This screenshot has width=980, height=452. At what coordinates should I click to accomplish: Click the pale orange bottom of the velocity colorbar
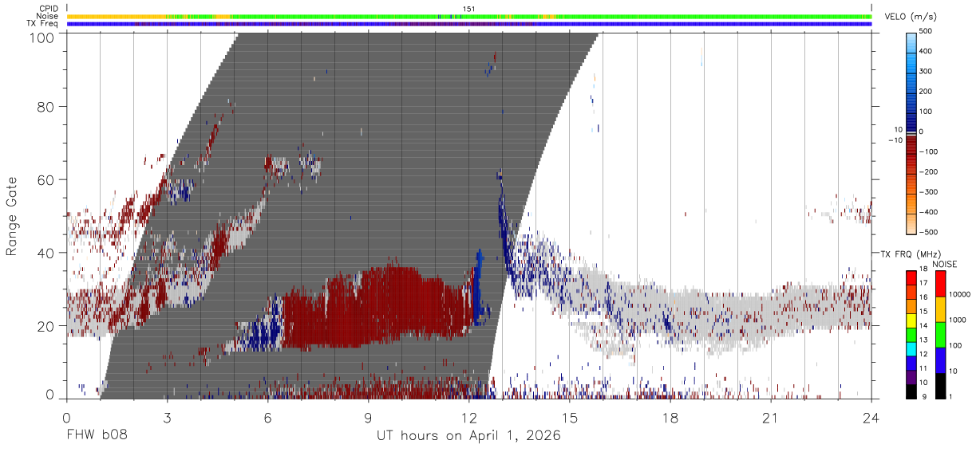pyautogui.click(x=911, y=223)
